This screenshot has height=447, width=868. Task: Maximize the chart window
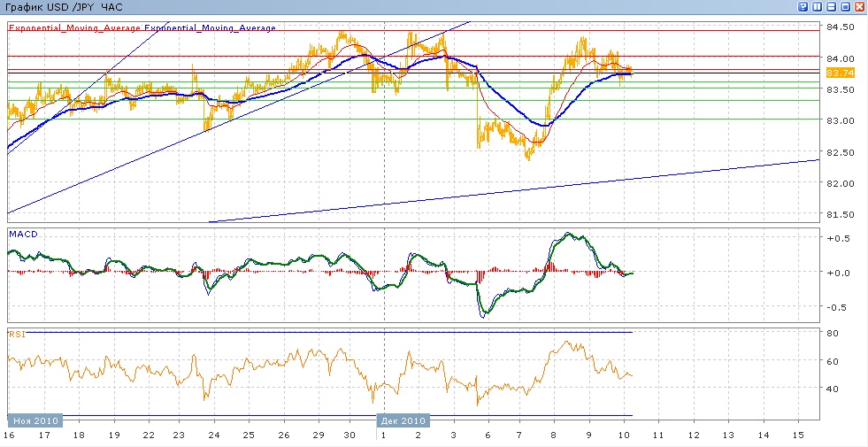point(846,7)
